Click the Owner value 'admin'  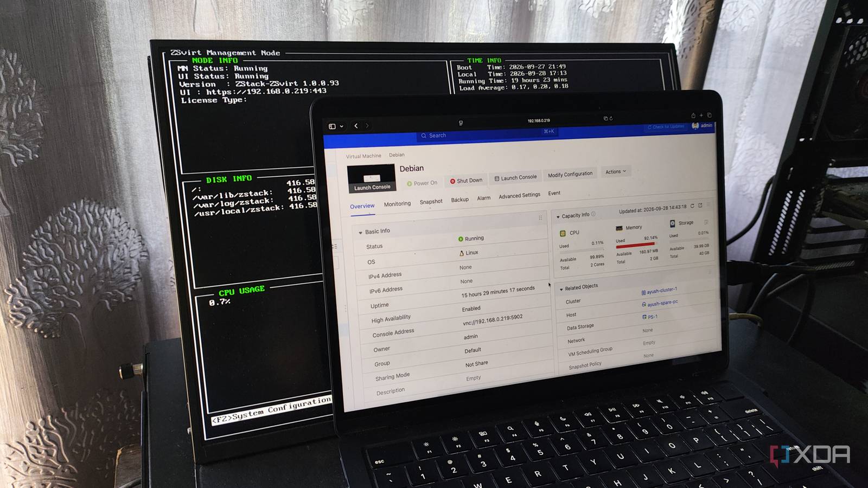(x=470, y=337)
